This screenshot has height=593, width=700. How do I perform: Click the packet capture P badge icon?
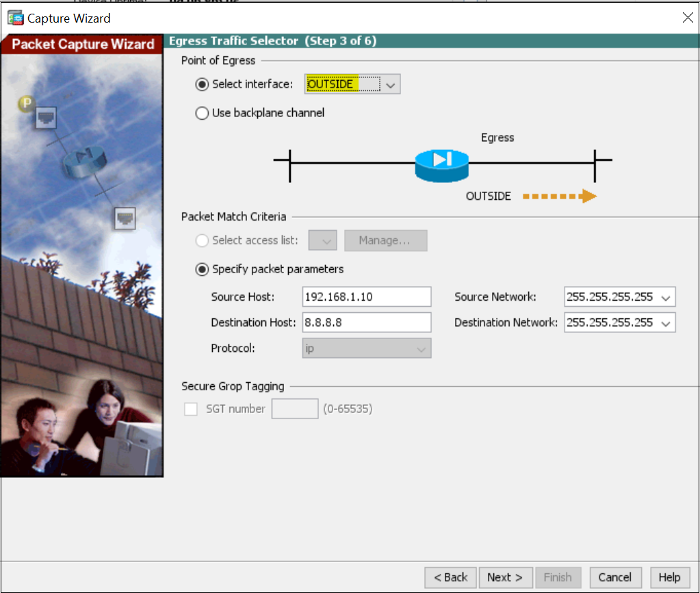click(26, 103)
